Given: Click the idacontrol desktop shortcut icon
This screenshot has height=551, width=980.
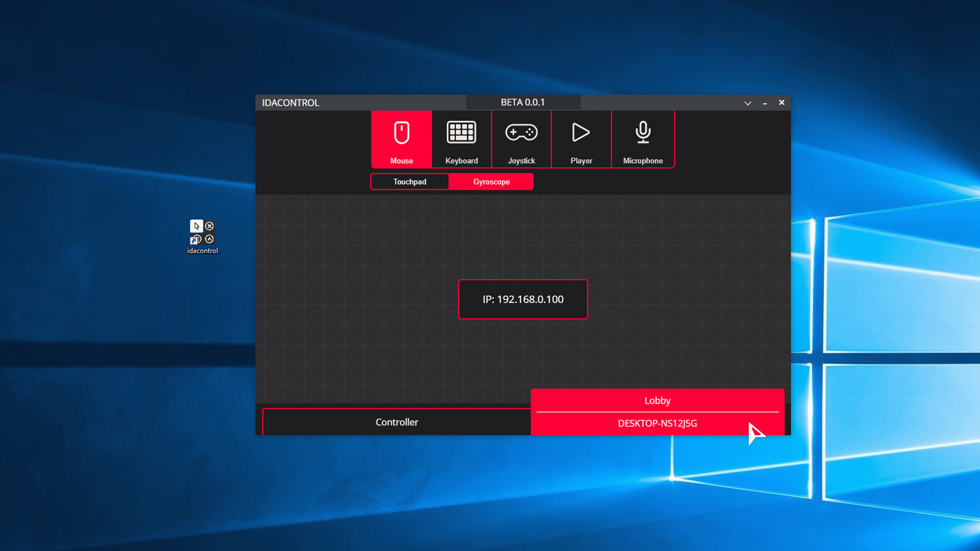Looking at the screenshot, I should (x=203, y=233).
